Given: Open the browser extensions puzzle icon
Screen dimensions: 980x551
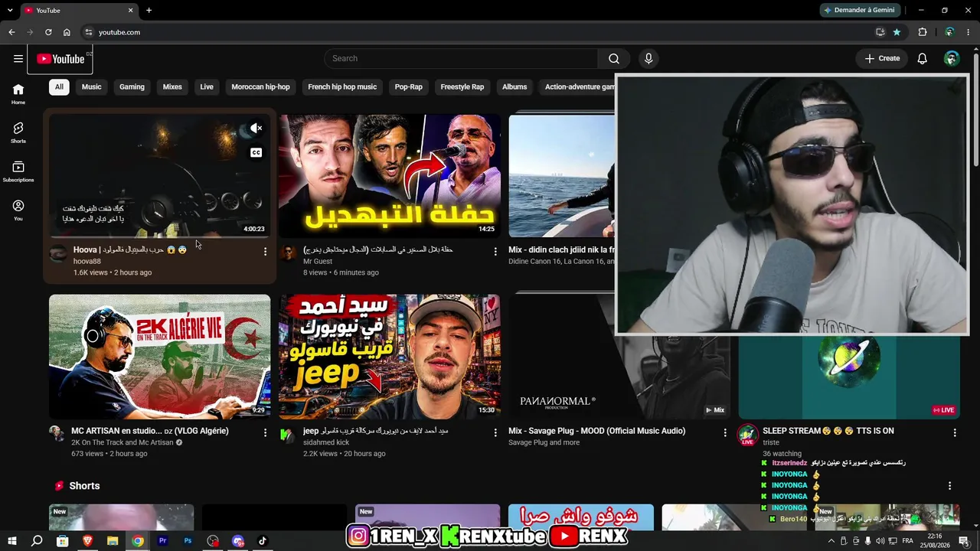Looking at the screenshot, I should [x=923, y=32].
